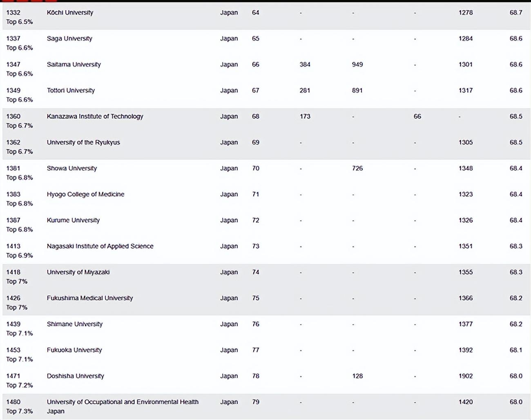Select the Showa University row name
The width and height of the screenshot is (531, 420).
coord(72,168)
